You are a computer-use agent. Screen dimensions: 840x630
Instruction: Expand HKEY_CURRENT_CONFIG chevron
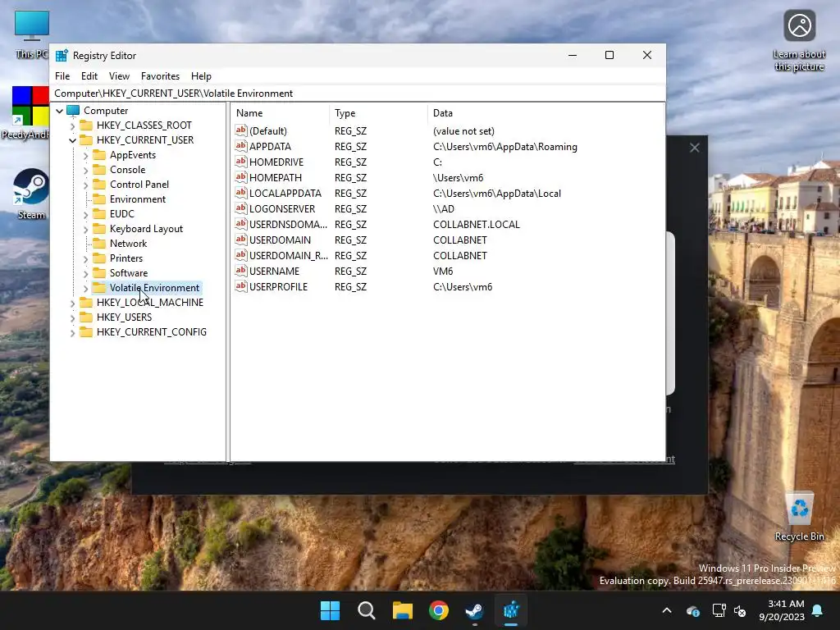(x=72, y=333)
